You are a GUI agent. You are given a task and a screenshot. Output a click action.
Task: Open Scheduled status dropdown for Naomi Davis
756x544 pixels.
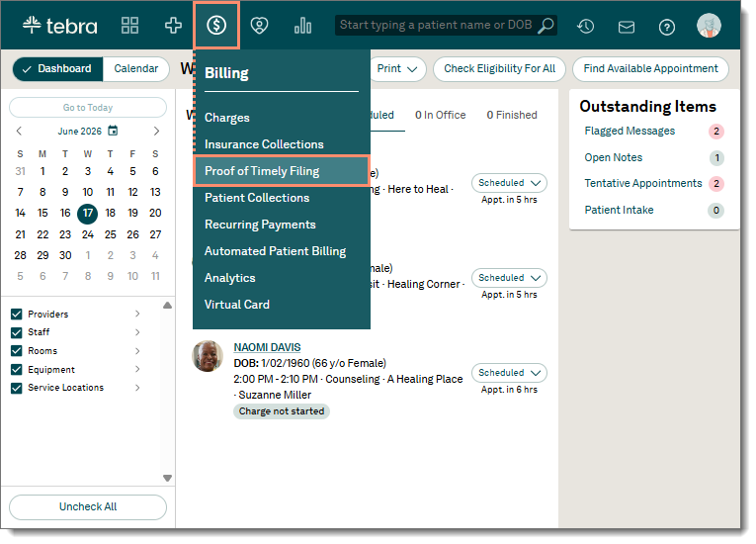coord(509,373)
